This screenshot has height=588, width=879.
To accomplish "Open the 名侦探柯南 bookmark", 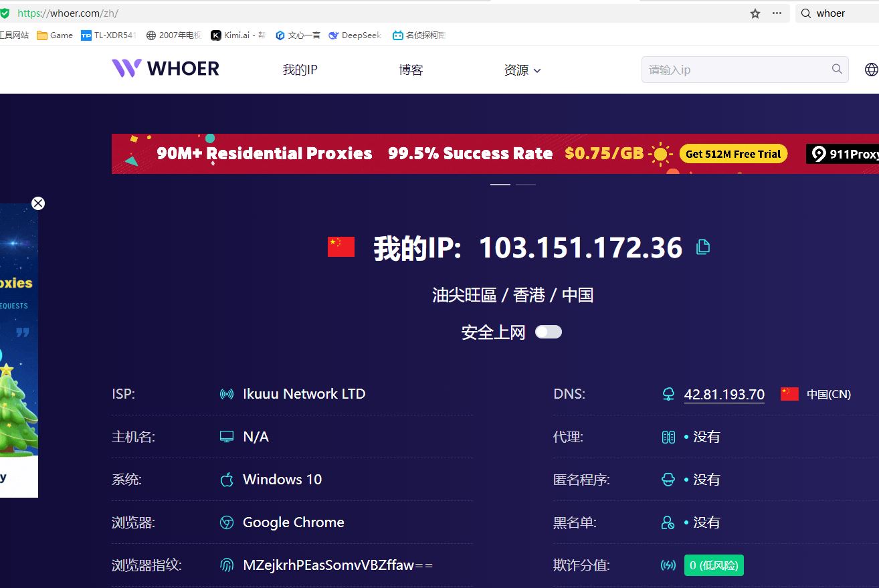I will (419, 35).
